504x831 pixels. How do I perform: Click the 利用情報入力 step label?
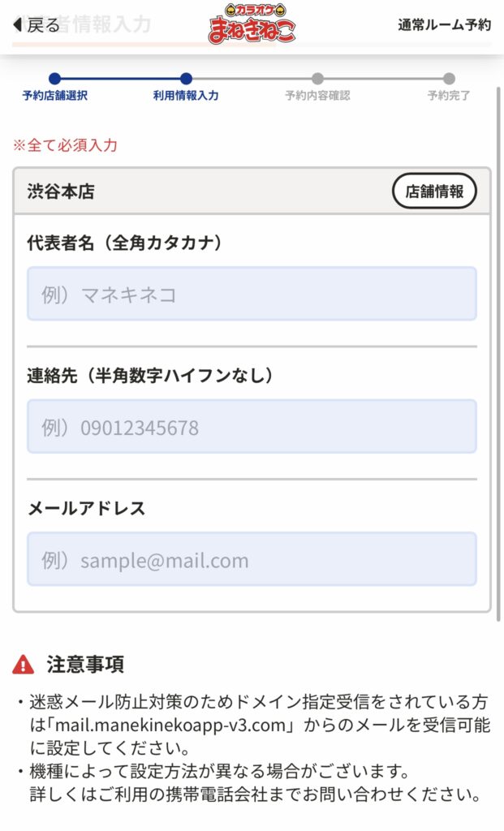tap(186, 96)
